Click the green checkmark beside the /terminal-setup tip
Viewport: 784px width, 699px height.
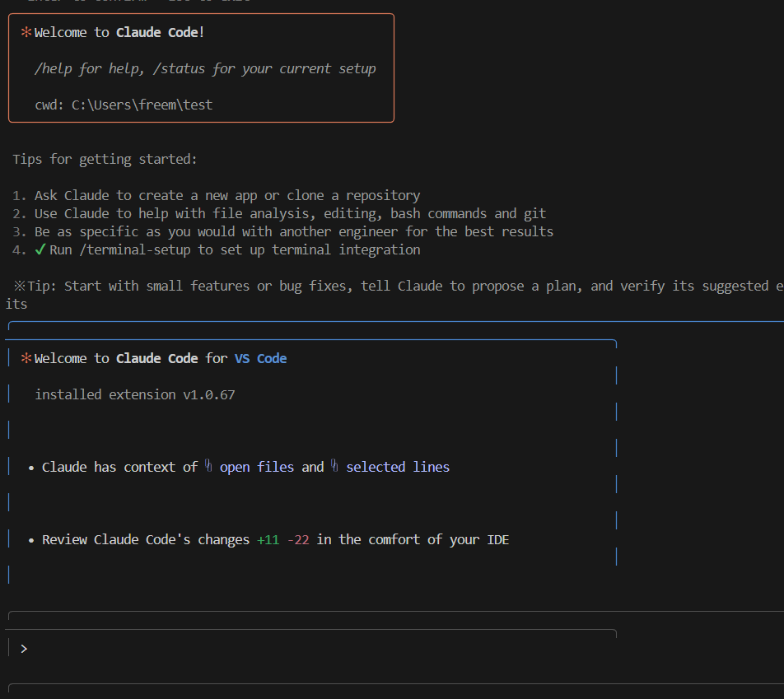40,249
